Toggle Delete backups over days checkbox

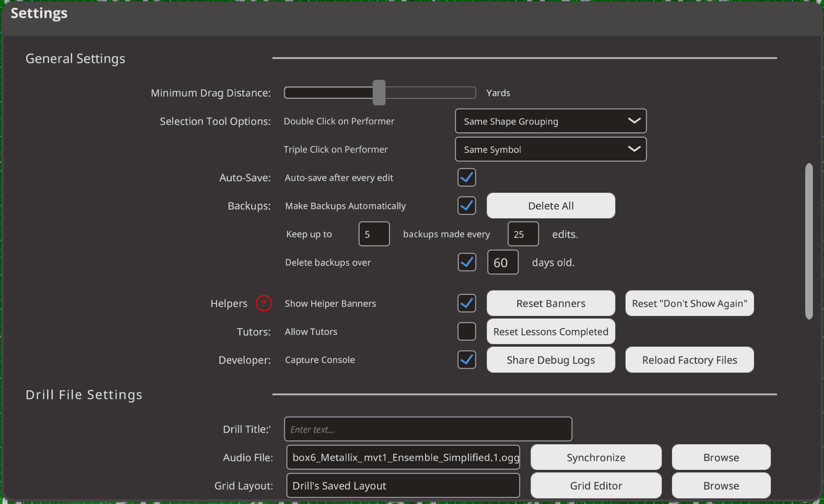click(x=466, y=262)
